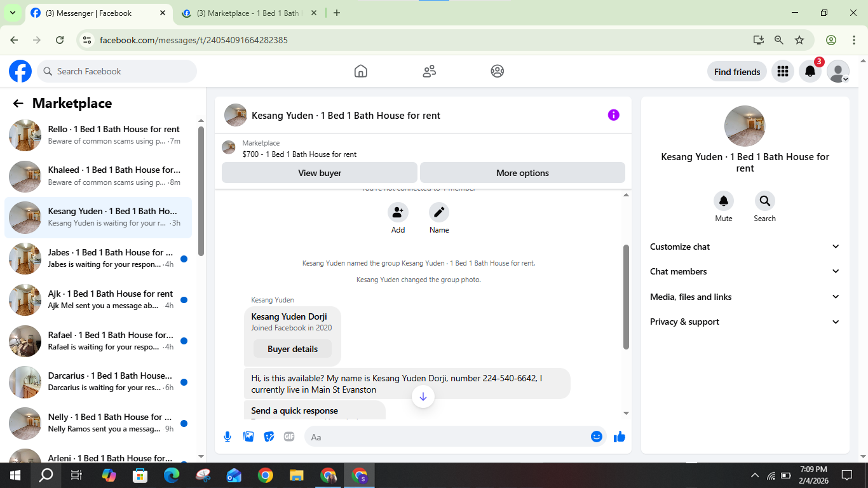
Task: Open Windows taskbar search
Action: tap(46, 475)
